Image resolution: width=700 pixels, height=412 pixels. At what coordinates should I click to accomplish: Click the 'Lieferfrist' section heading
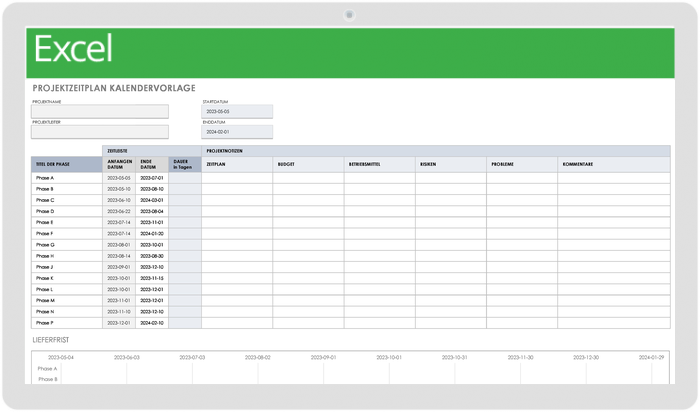coord(50,340)
